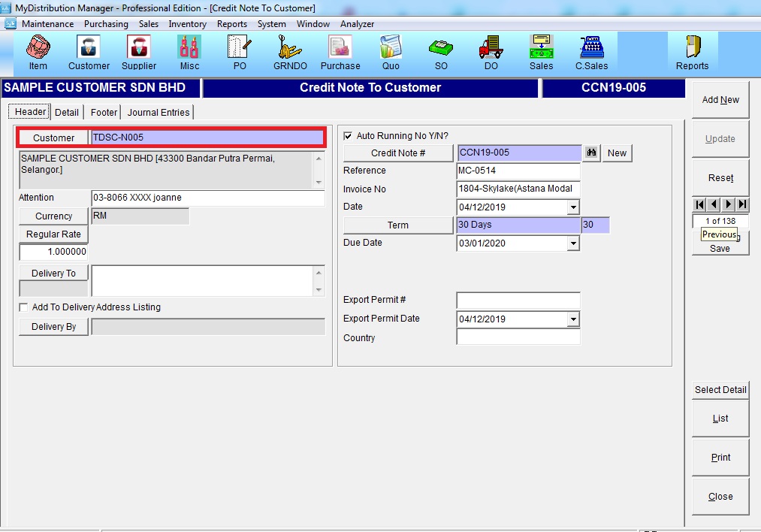The height and width of the screenshot is (532, 761).
Task: Open the GRNDO forklift icon
Action: point(290,48)
